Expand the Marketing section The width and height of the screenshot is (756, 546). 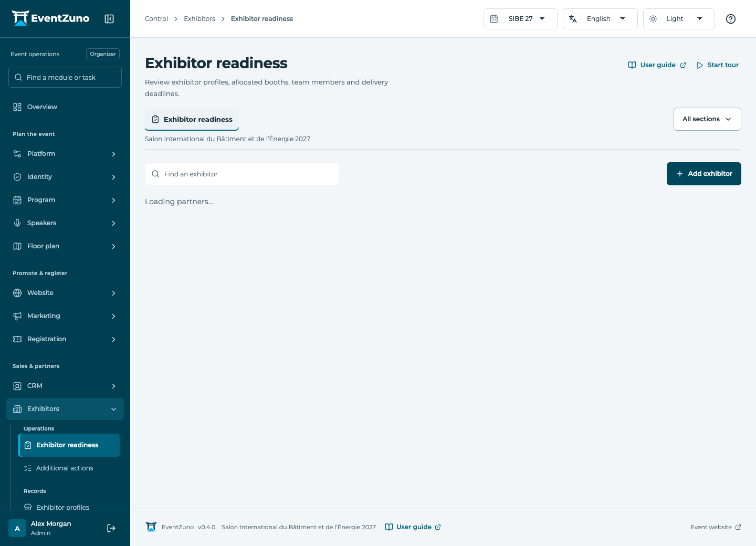[65, 316]
